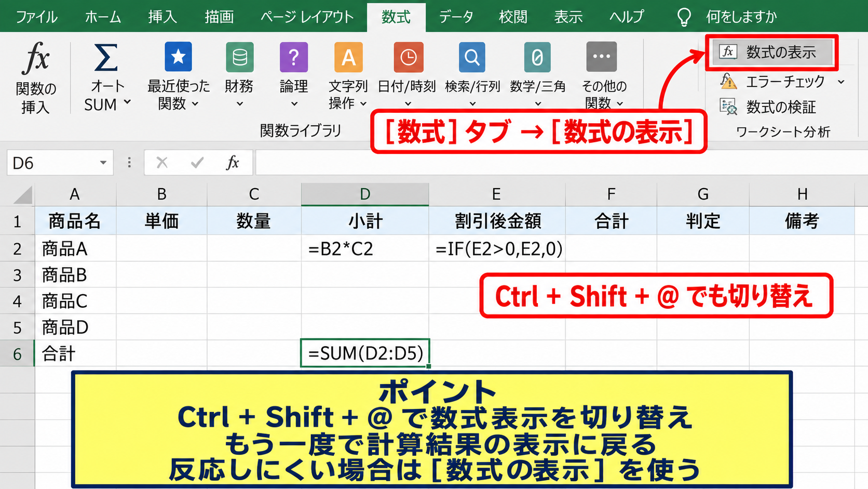Screen dimensions: 868x489
Task: Click the formula bar fx icon
Action: click(x=233, y=163)
